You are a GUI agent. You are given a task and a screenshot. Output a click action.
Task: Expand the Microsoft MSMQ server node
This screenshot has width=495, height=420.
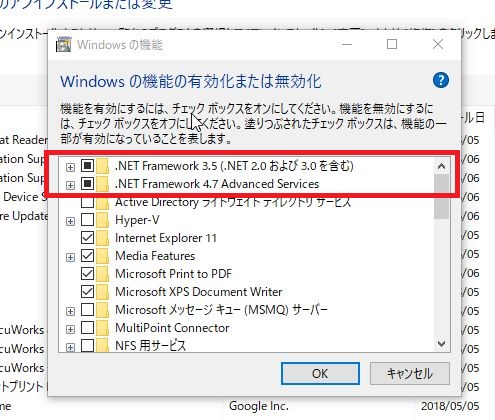point(70,311)
